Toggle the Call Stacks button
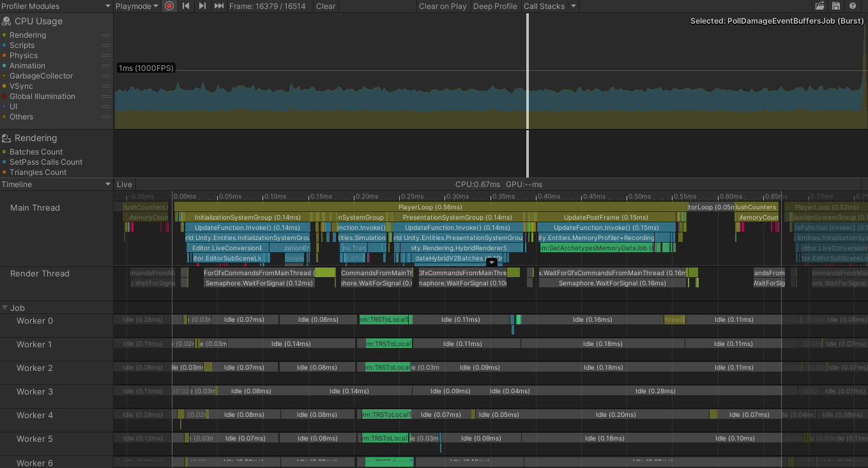 click(544, 6)
